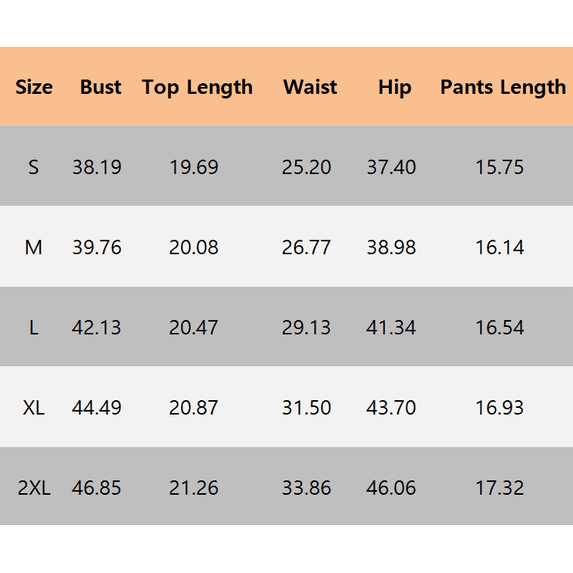Click the Pants Length header
Viewport: 573px width, 573px height.
click(503, 88)
